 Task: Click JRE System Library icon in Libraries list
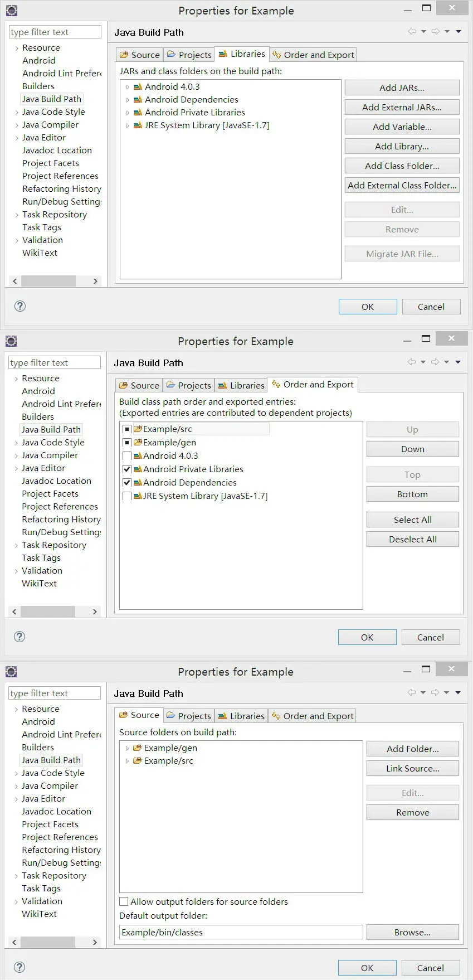(138, 125)
